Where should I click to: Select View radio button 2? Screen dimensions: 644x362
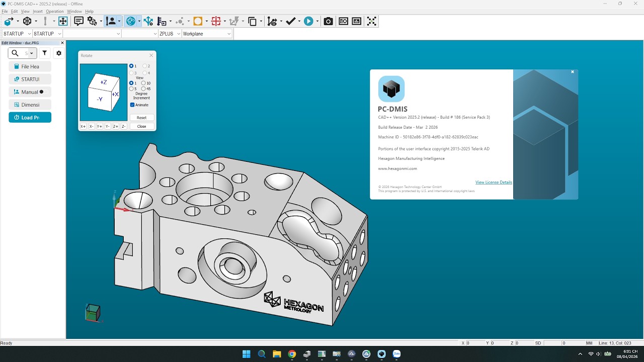[145, 66]
